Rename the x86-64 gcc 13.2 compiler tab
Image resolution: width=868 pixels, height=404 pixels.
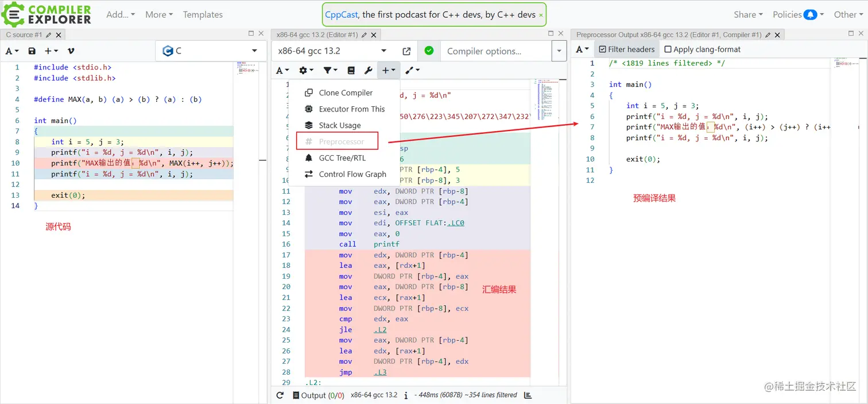pos(364,35)
